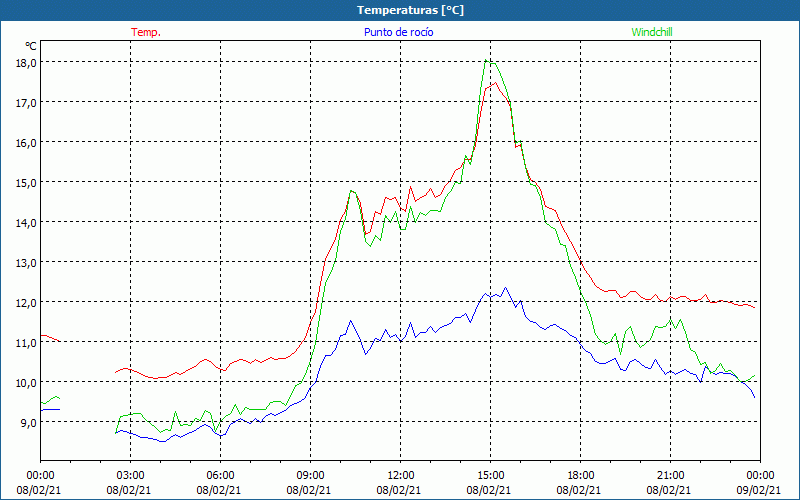Select the blue 'Punto de rocío' legend label
Screen dimensions: 800x500
[x=398, y=32]
